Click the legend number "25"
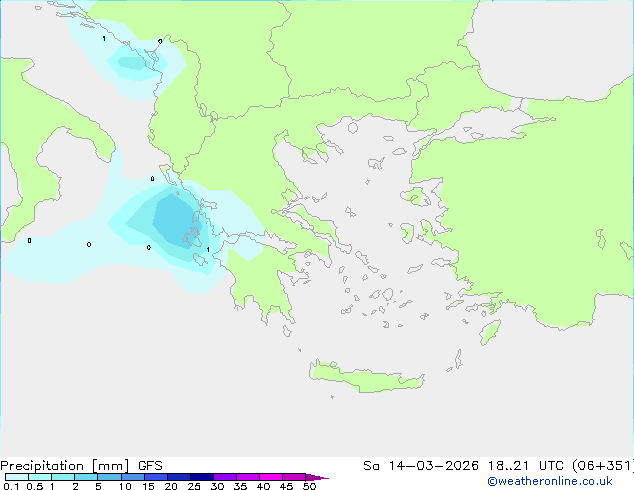This screenshot has width=634, height=490. click(194, 486)
